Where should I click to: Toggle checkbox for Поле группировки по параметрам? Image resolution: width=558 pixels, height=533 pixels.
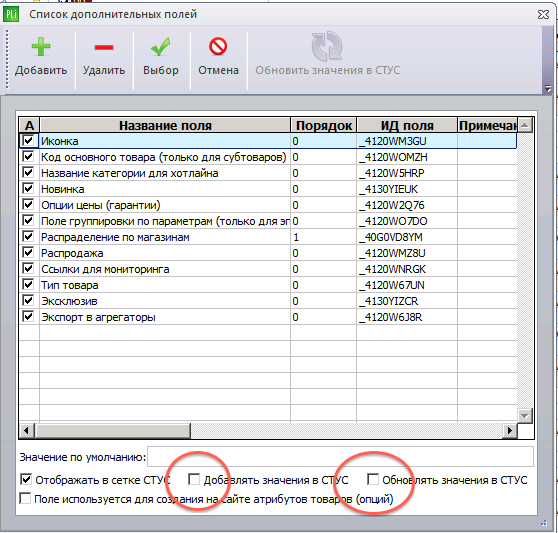(x=28, y=221)
